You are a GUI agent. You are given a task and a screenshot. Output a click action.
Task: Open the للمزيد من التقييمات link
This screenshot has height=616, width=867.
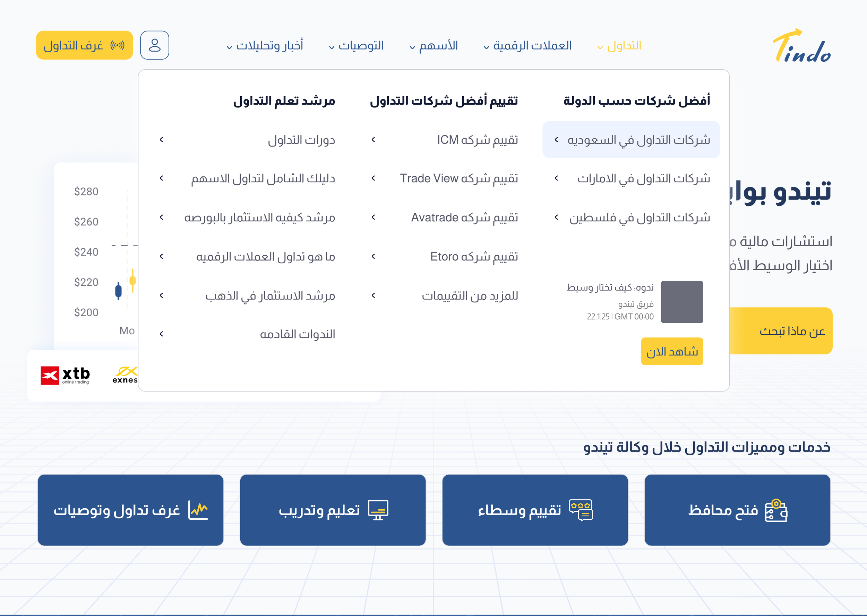(x=471, y=296)
